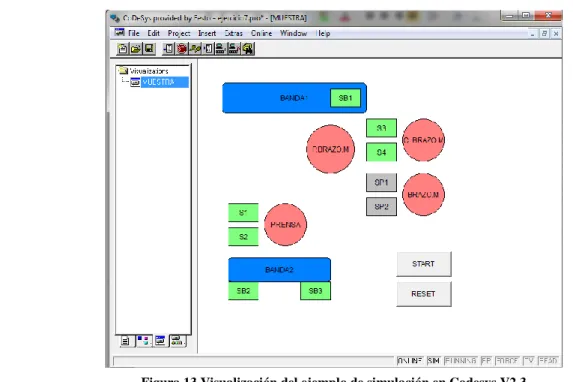Toggle the S1 sensor box

243,213
